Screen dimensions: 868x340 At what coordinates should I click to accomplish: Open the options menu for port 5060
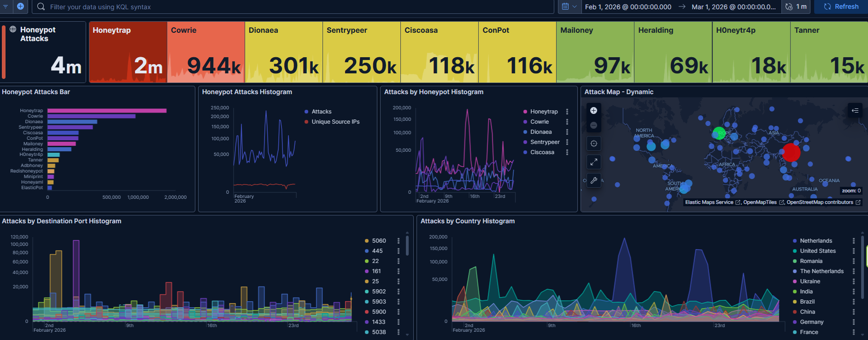(x=399, y=241)
